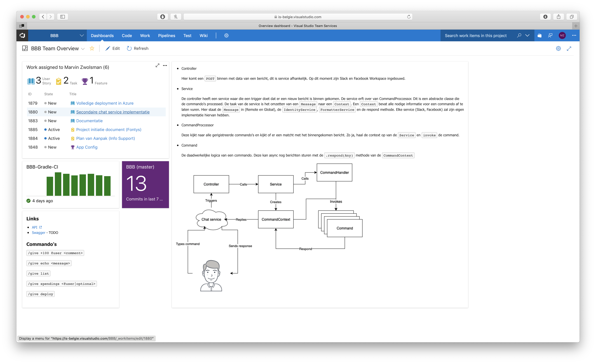This screenshot has width=596, height=364.
Task: Open the Pipelines tab
Action: (166, 35)
